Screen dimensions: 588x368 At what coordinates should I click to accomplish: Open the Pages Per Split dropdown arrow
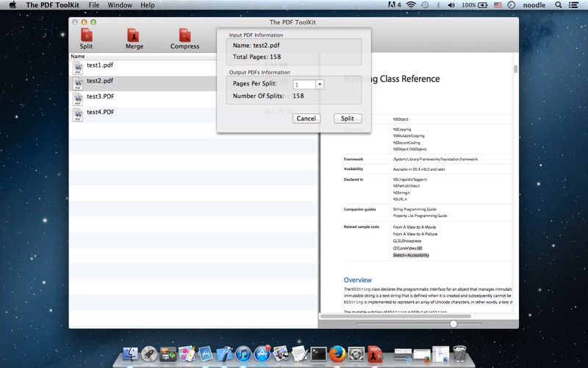coord(320,85)
